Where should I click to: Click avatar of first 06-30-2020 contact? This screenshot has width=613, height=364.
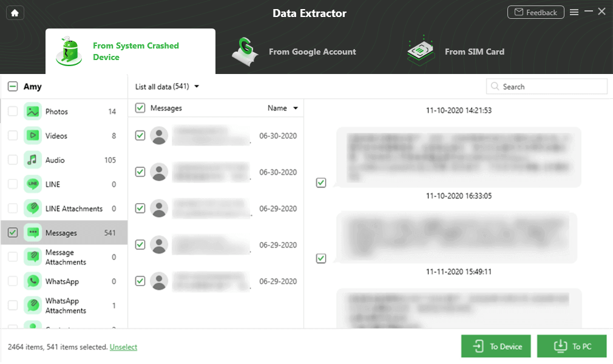point(159,136)
